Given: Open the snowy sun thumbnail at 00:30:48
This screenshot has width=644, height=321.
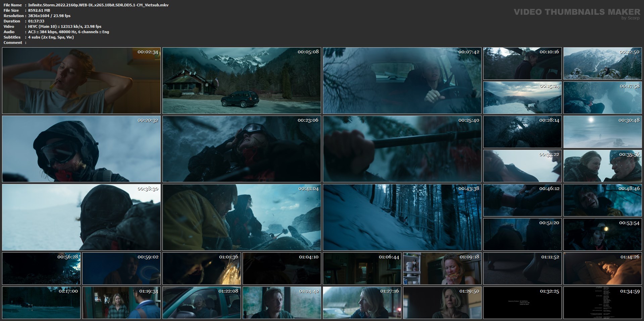Looking at the screenshot, I should tap(602, 132).
